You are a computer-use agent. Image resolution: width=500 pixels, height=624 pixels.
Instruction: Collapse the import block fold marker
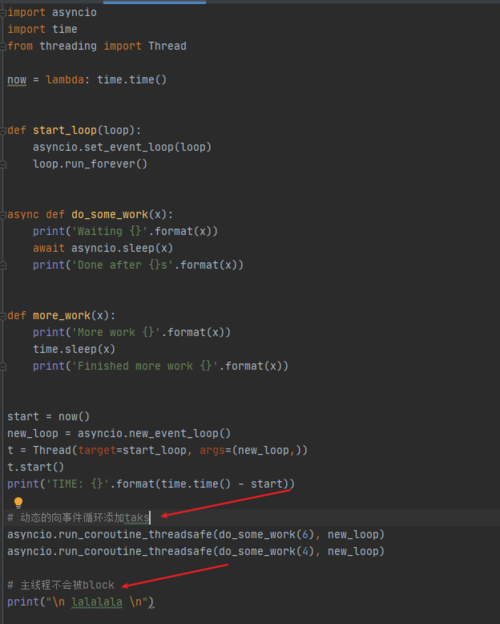tap(3, 13)
